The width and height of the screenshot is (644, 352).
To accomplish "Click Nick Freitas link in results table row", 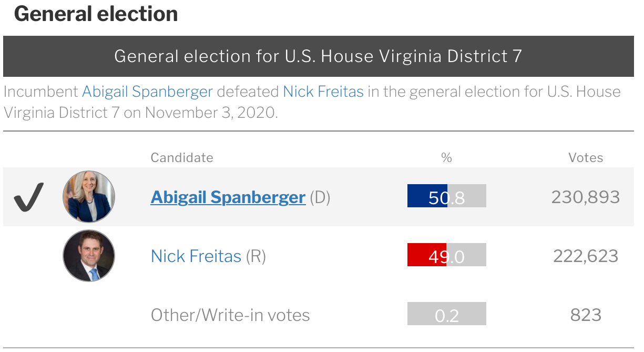I will pyautogui.click(x=196, y=256).
